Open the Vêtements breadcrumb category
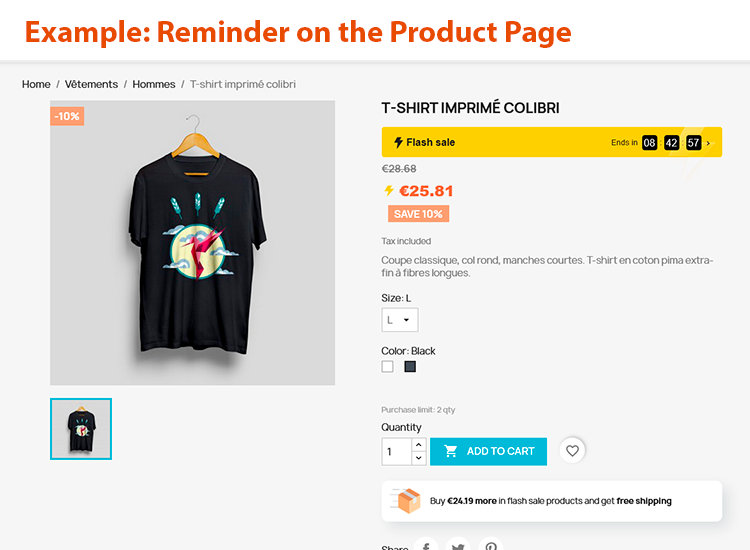Viewport: 750px width, 550px height. point(91,85)
